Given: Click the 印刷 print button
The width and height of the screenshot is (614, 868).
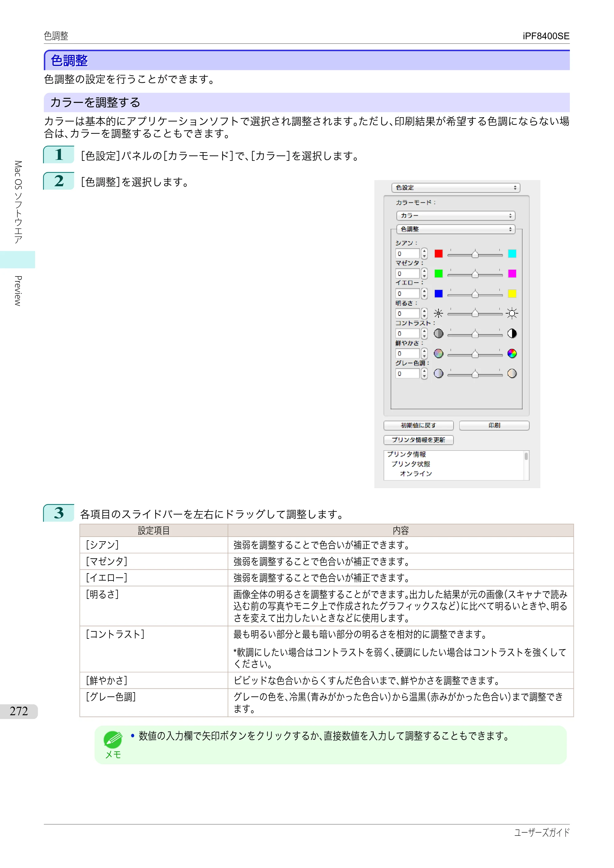Looking at the screenshot, I should [x=494, y=426].
